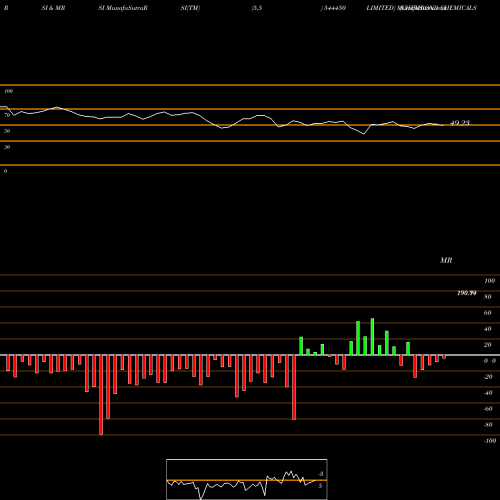This screenshot has width=500, height=500.
Task: Click the -40 label on MR right axis
Action: point(488,393)
